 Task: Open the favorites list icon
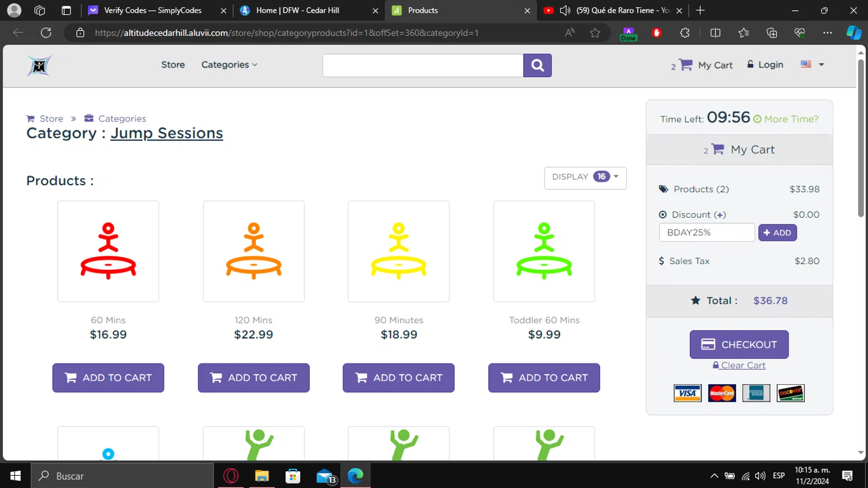pyautogui.click(x=744, y=33)
